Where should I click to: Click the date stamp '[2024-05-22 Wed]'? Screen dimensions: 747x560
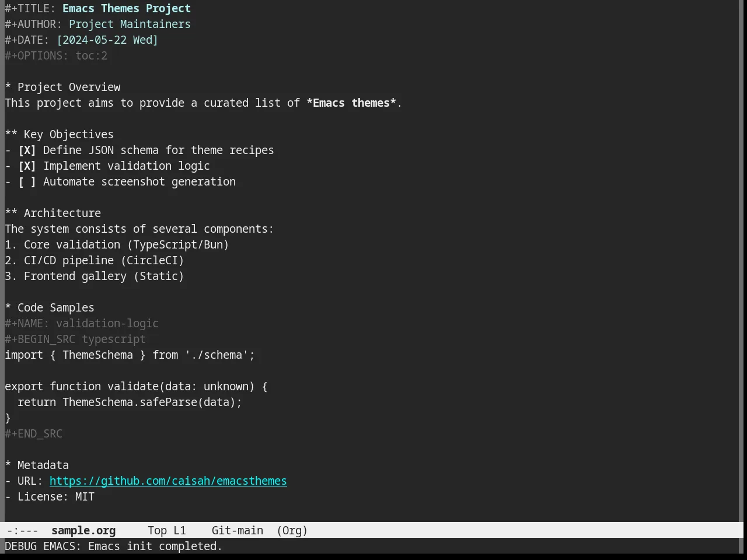[107, 40]
